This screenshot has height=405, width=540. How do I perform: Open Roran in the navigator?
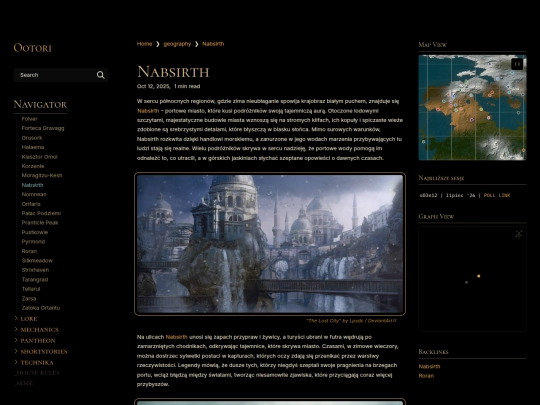tap(29, 251)
